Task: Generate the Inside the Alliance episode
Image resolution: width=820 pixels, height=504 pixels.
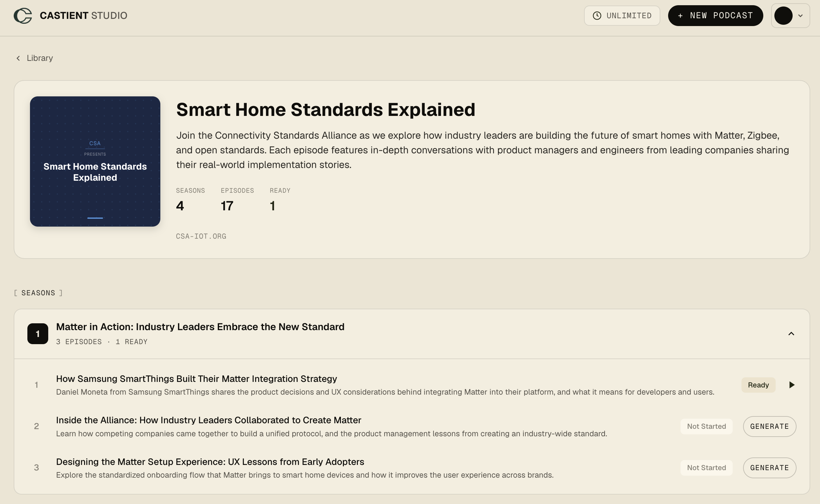Action: (769, 426)
